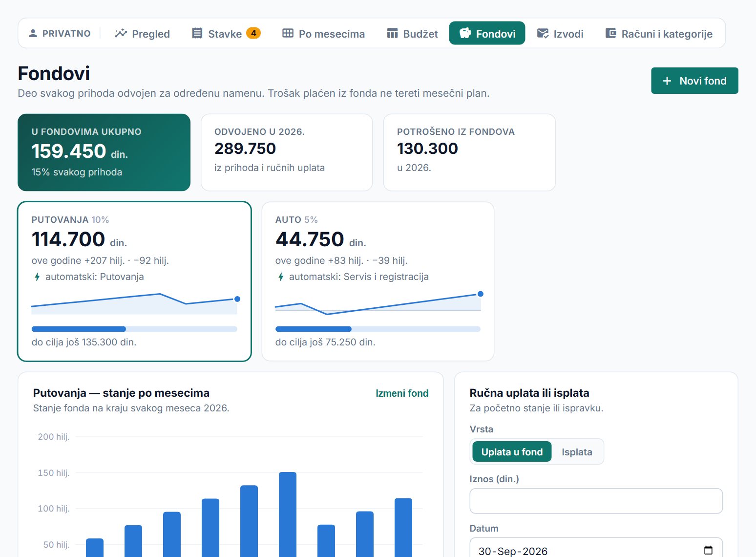Click the columns icon on Budžet tab
Image resolution: width=756 pixels, height=557 pixels.
[392, 33]
